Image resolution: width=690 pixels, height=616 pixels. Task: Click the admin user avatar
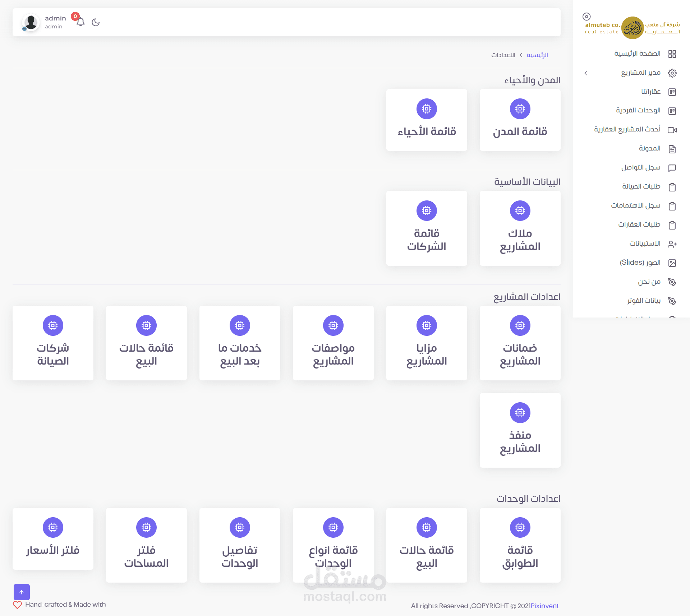[31, 22]
